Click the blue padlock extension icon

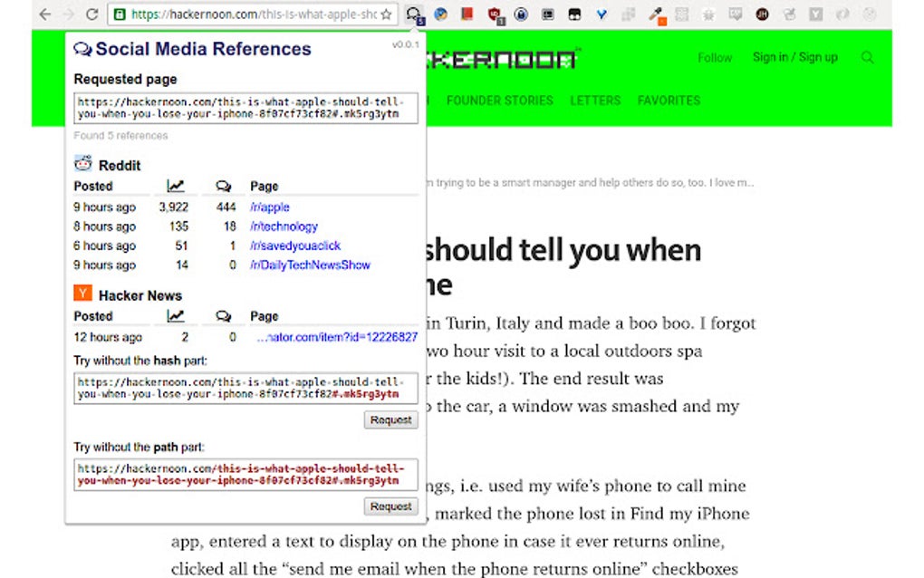pos(520,12)
